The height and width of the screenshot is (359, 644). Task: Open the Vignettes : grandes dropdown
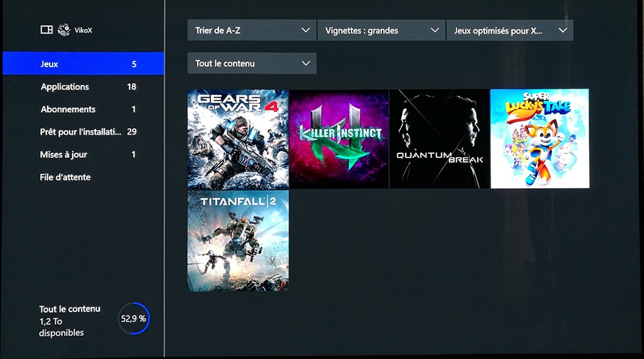pyautogui.click(x=381, y=30)
